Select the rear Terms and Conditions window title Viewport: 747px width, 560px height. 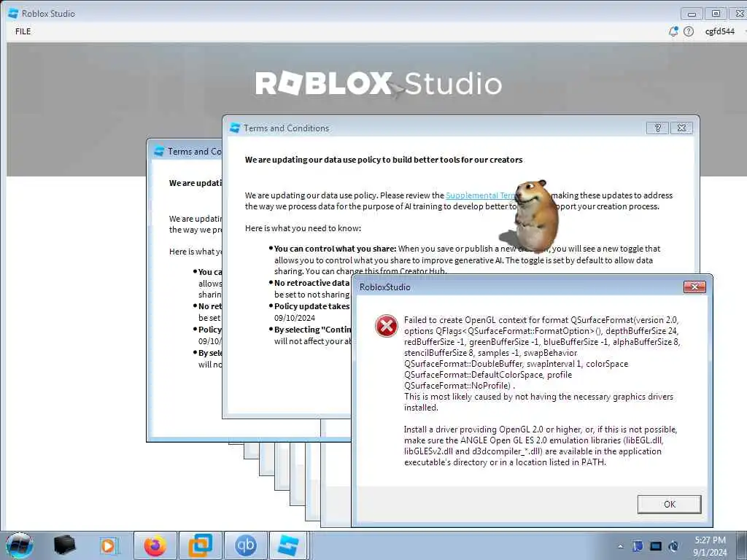194,152
